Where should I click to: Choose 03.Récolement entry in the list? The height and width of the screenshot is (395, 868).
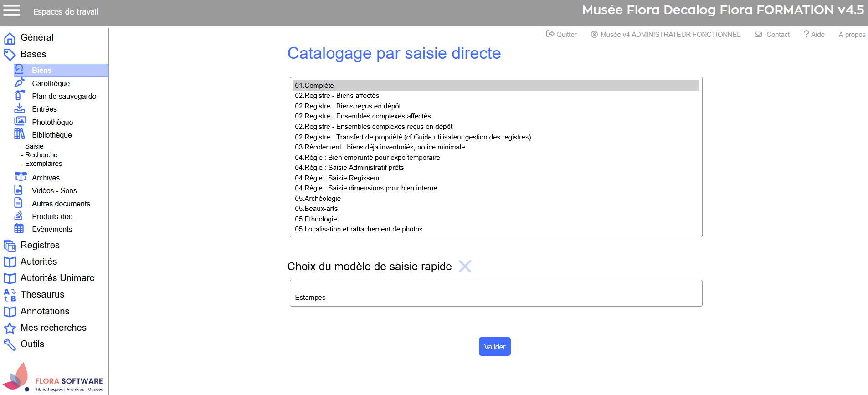(380, 147)
